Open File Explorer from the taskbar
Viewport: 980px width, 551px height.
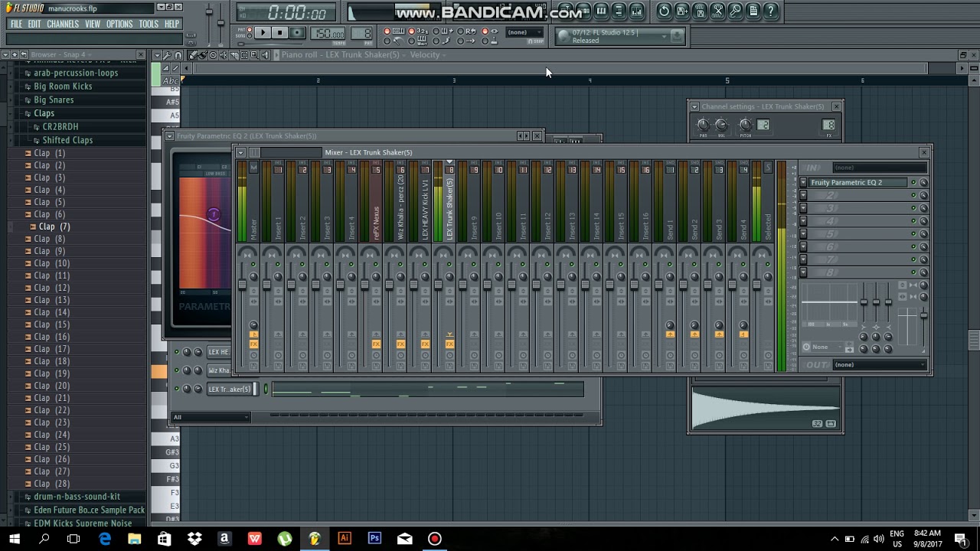[x=134, y=539]
